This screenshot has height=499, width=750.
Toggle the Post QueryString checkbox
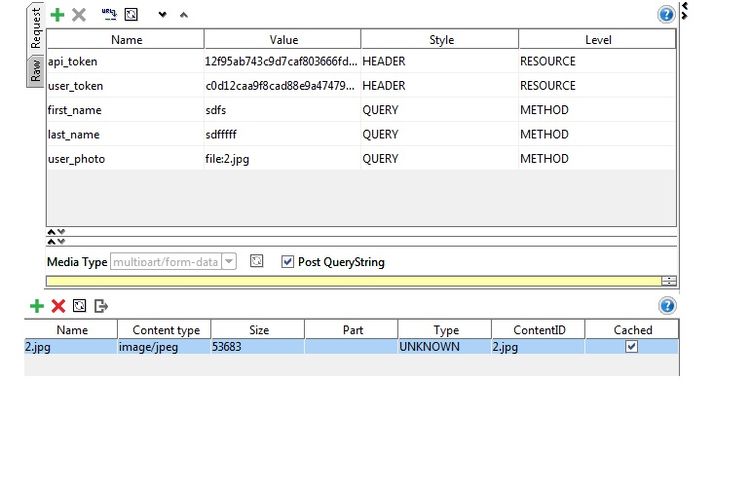288,262
